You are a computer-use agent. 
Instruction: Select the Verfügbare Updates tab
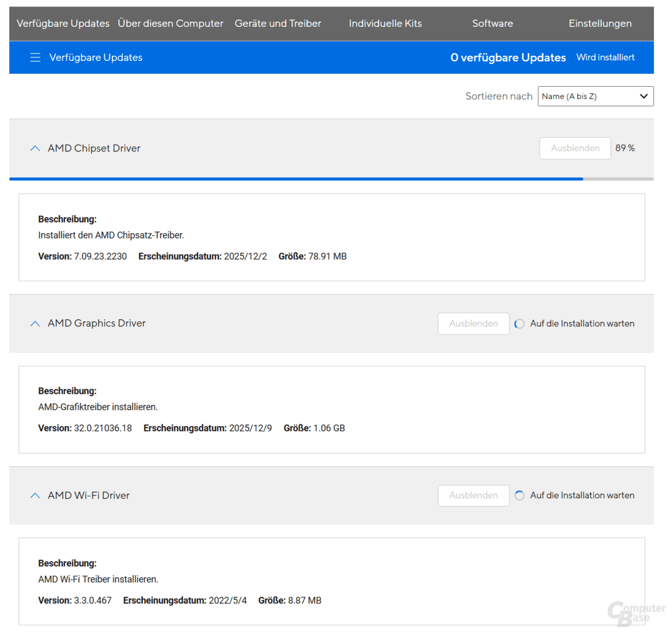click(63, 23)
